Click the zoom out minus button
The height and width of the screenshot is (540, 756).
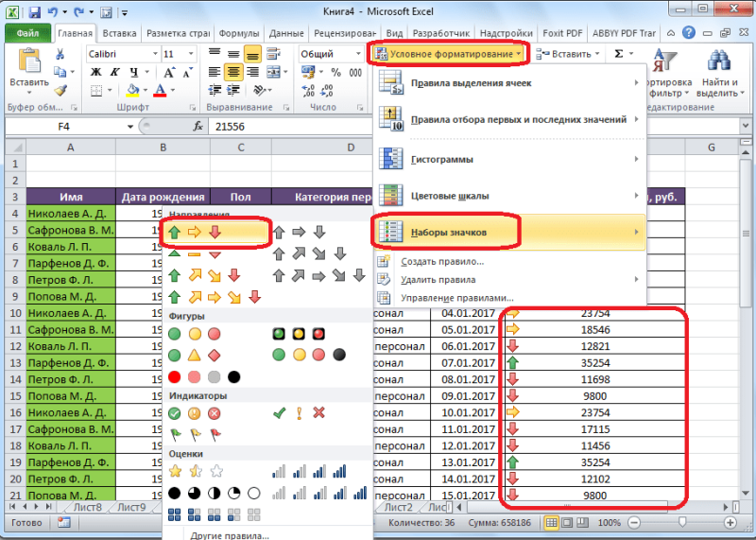click(634, 523)
